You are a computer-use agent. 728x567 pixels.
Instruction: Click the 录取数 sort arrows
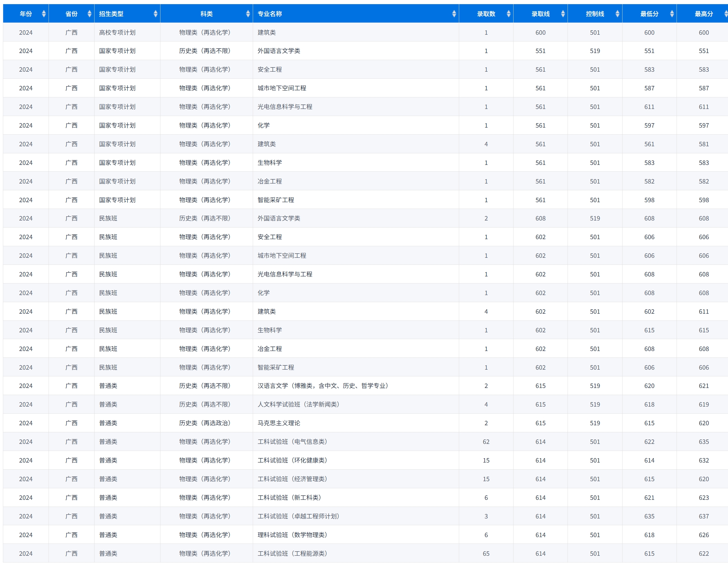[x=508, y=14]
